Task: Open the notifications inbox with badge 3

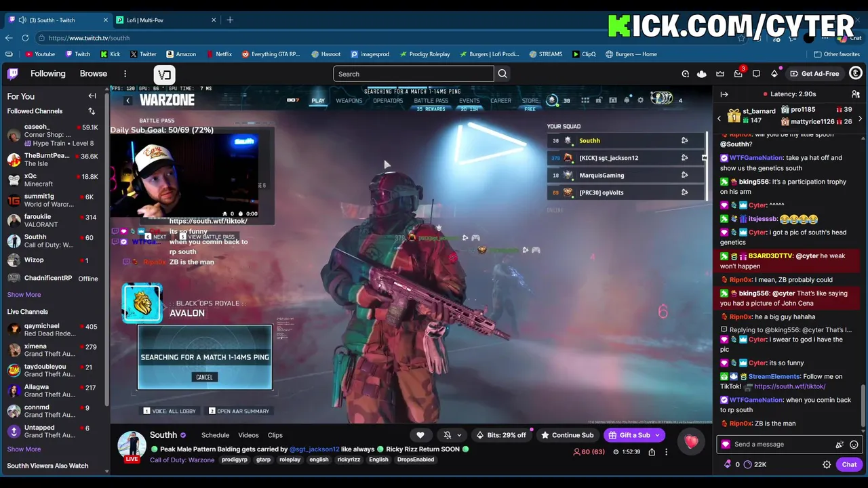Action: [738, 74]
